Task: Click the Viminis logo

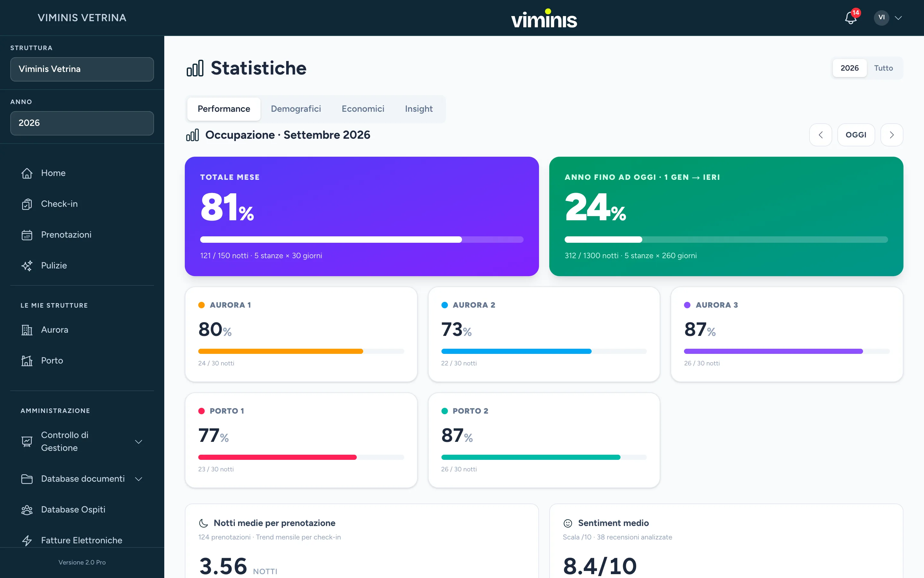Action: coord(544,18)
